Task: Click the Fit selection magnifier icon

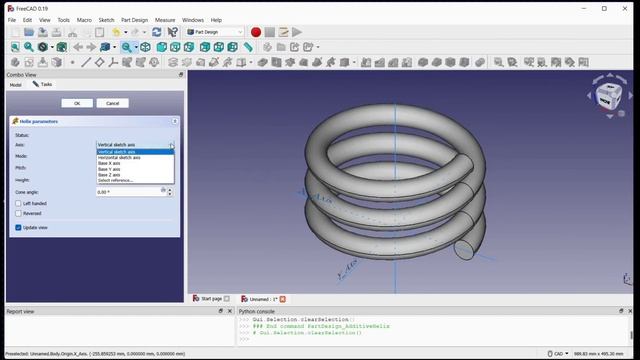Action: 29,47
